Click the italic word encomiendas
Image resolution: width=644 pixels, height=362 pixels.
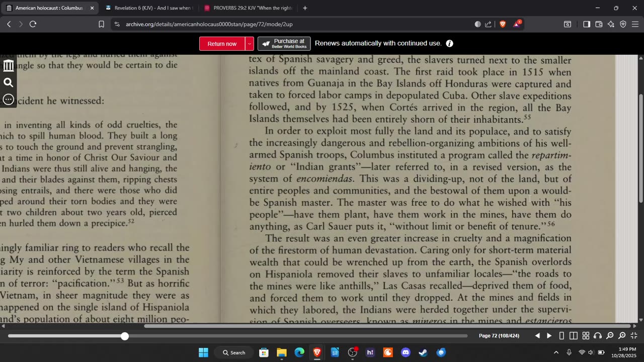tap(325, 179)
